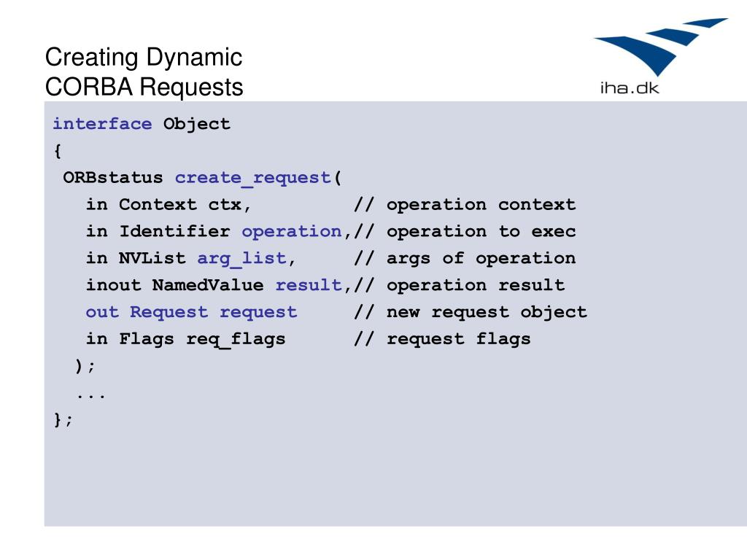This screenshot has width=747, height=560.
Task: Click the 'in Flags req_flags' parameter
Action: pos(186,339)
